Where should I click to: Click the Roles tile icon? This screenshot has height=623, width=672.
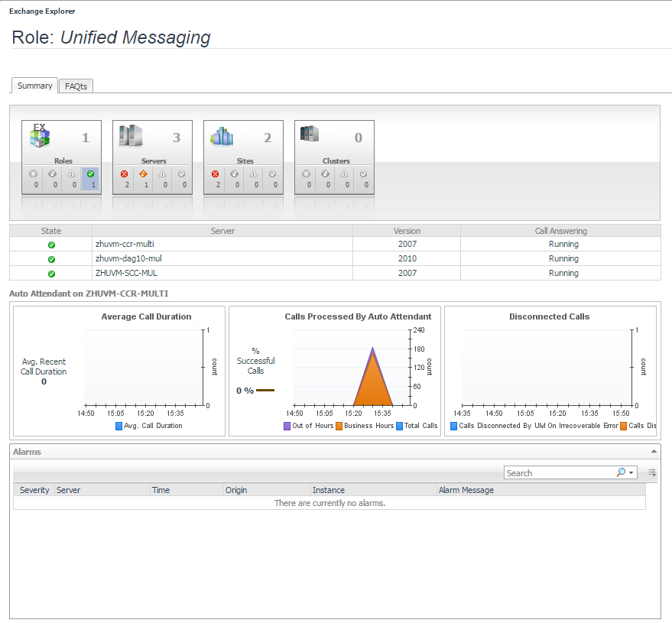coord(39,136)
